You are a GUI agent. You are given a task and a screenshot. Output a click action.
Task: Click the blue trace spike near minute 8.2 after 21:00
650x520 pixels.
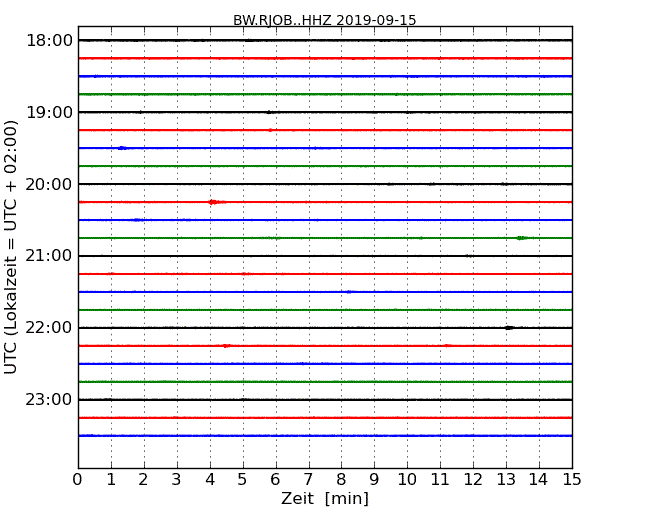pyautogui.click(x=349, y=292)
